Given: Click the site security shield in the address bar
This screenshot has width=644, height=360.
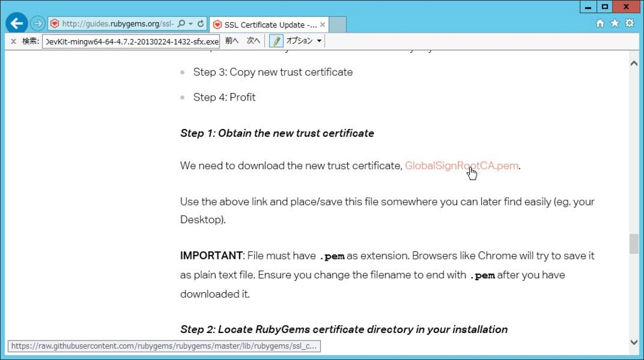Looking at the screenshot, I should click(x=55, y=24).
